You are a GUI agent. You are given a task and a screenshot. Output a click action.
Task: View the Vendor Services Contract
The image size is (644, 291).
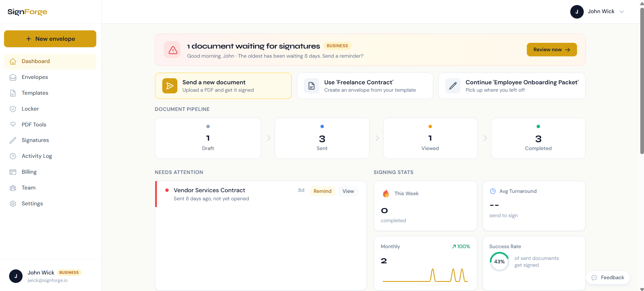(348, 191)
